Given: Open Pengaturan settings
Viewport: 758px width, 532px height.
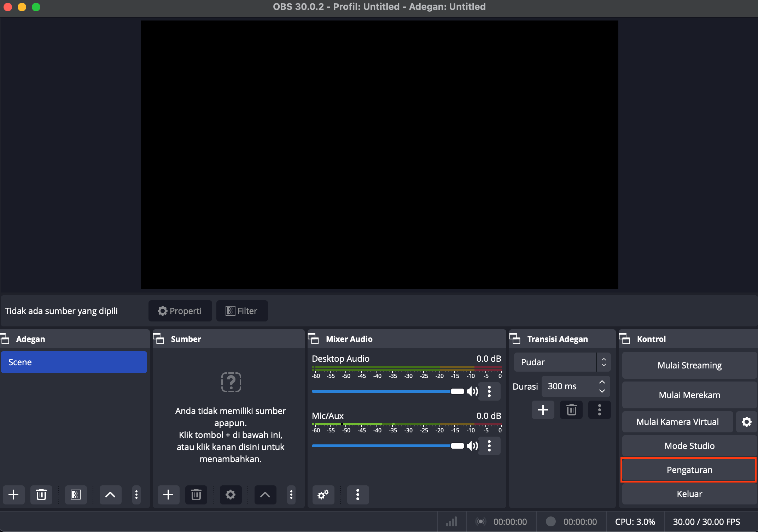Looking at the screenshot, I should click(689, 470).
